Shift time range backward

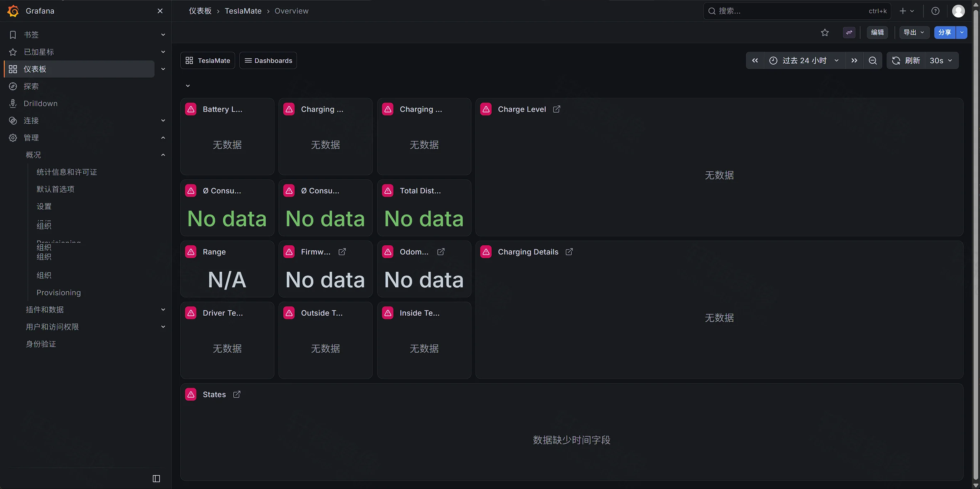755,61
